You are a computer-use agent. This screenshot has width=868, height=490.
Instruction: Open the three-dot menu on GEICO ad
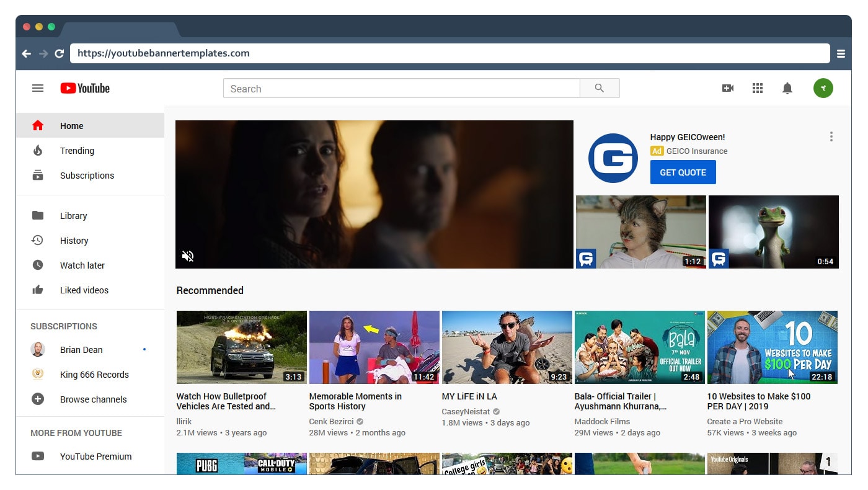831,136
